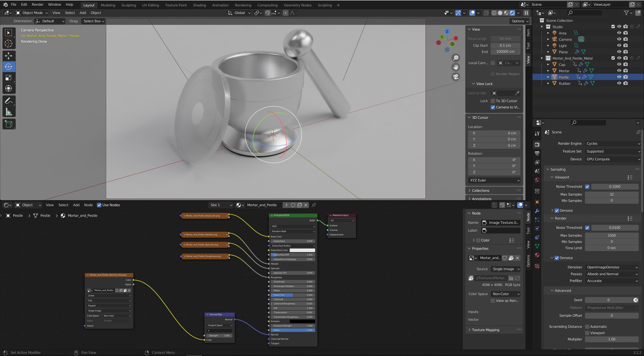Uncheck Camera to View lock option

493,107
